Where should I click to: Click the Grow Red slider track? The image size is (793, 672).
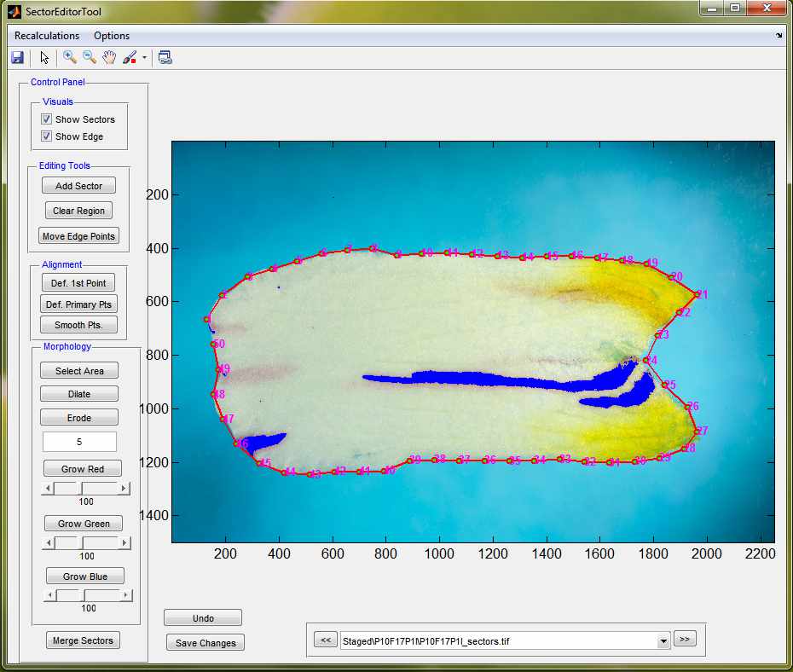tap(102, 489)
